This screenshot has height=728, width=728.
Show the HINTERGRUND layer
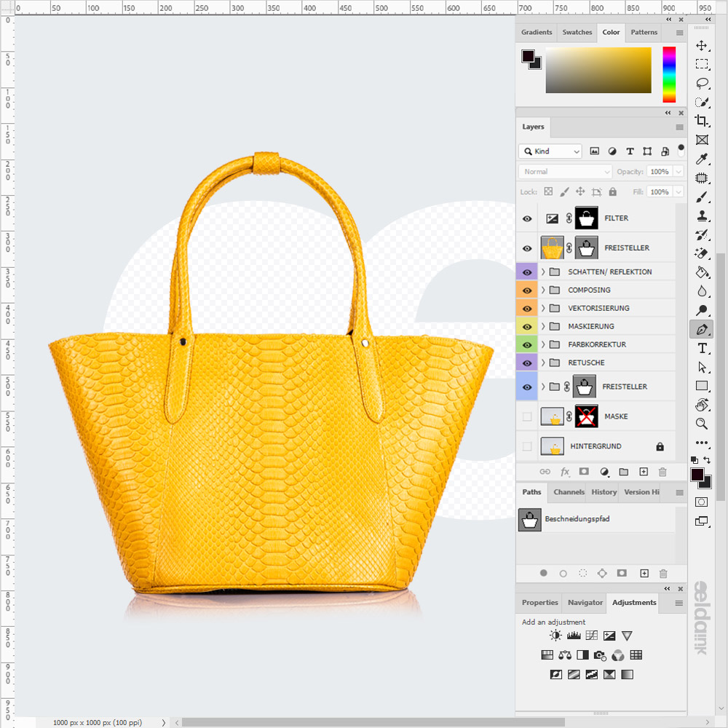tap(527, 446)
